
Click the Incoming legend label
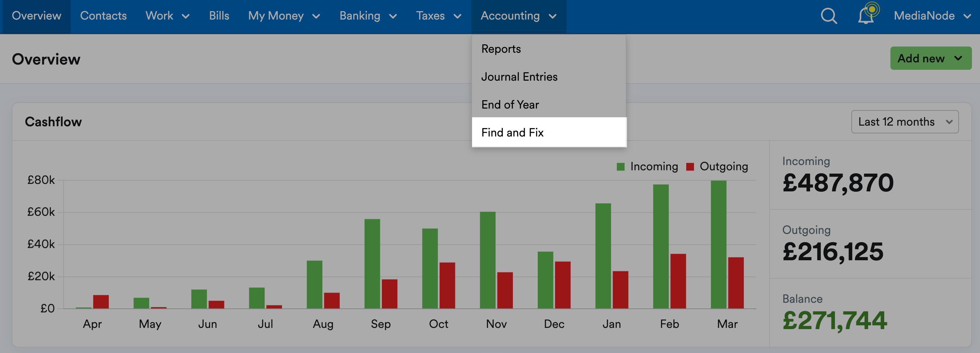click(x=654, y=166)
